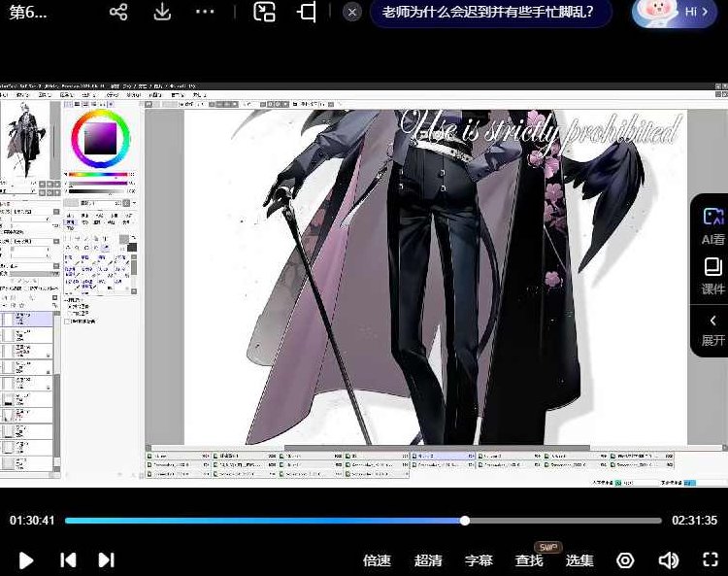Open the suggested question about the teacher being late

tap(487, 12)
